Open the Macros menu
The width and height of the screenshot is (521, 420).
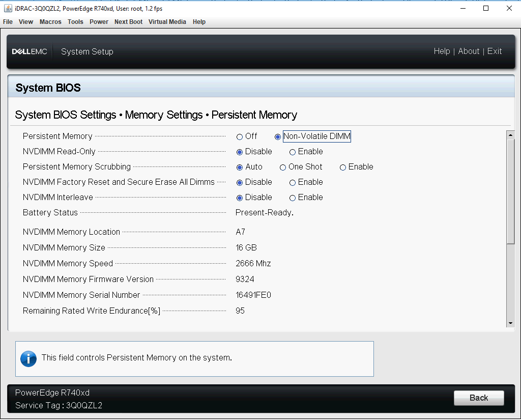coord(50,21)
